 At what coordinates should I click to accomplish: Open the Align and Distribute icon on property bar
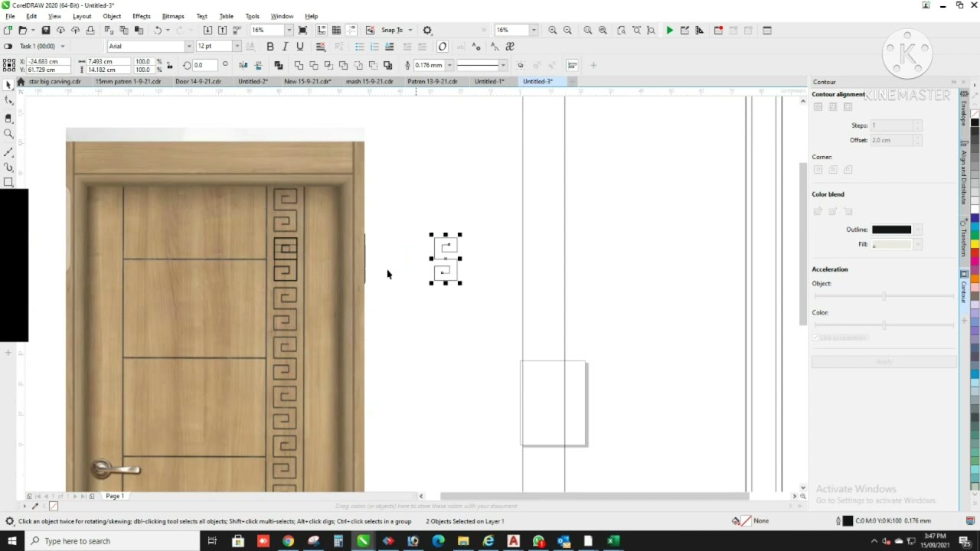coord(572,65)
